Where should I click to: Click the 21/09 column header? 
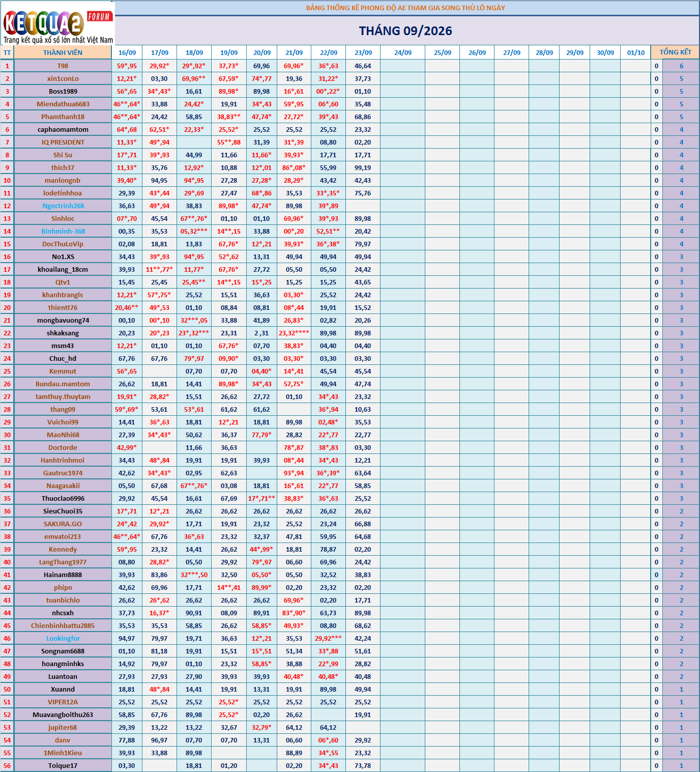tap(294, 52)
